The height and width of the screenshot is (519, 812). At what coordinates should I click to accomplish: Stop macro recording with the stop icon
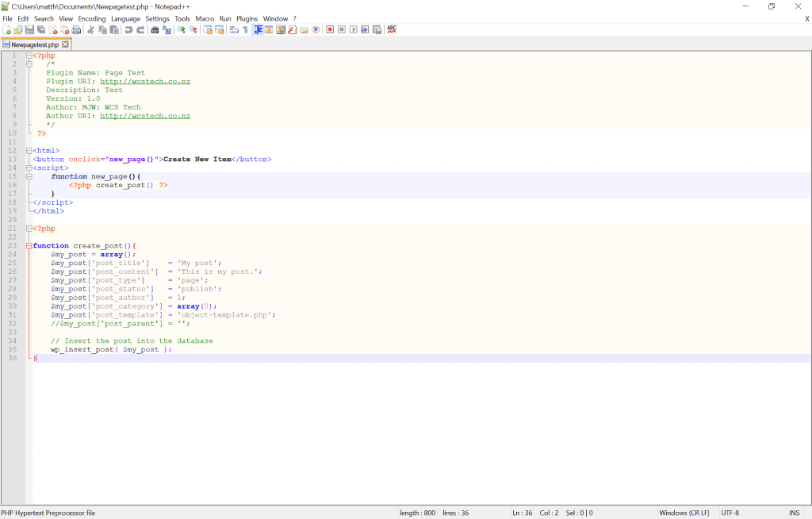tap(342, 29)
